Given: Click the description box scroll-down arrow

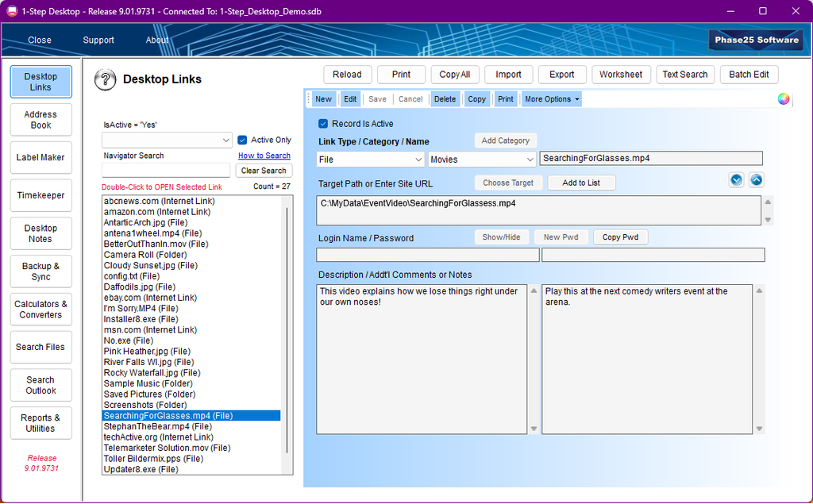Looking at the screenshot, I should [534, 429].
